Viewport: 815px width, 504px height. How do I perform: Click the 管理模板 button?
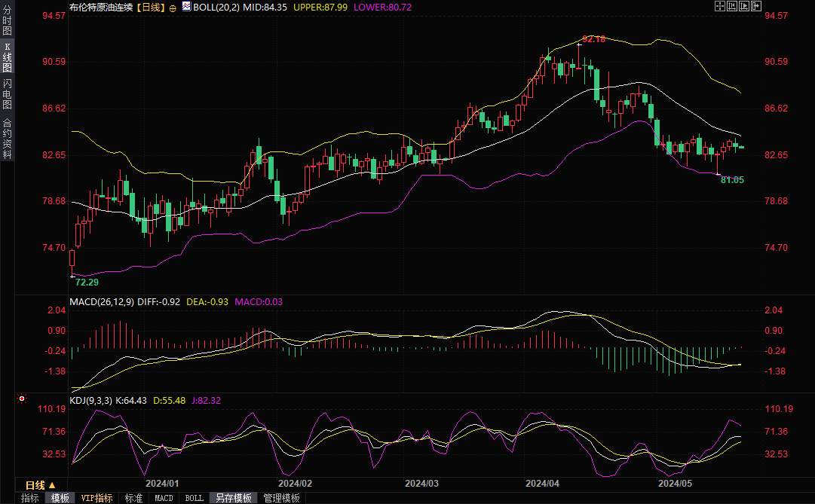pyautogui.click(x=281, y=498)
